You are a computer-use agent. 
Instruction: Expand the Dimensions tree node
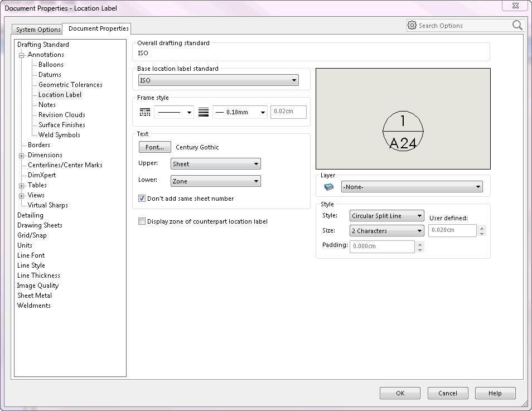(x=21, y=156)
